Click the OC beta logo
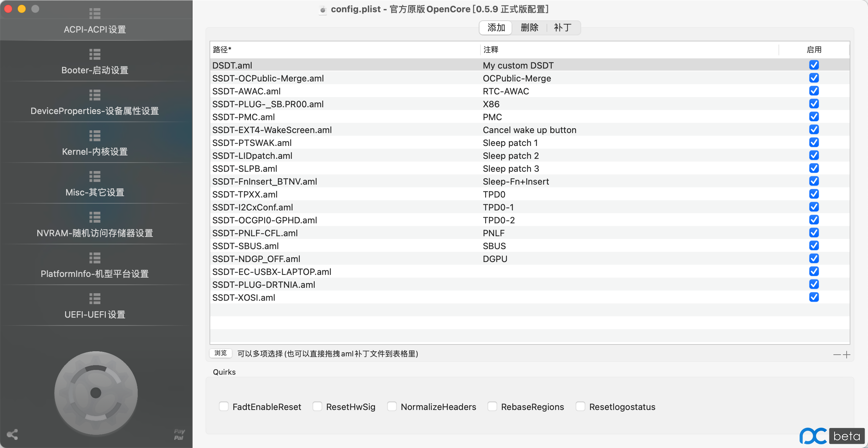Viewport: 868px width, 448px height. coord(832,436)
